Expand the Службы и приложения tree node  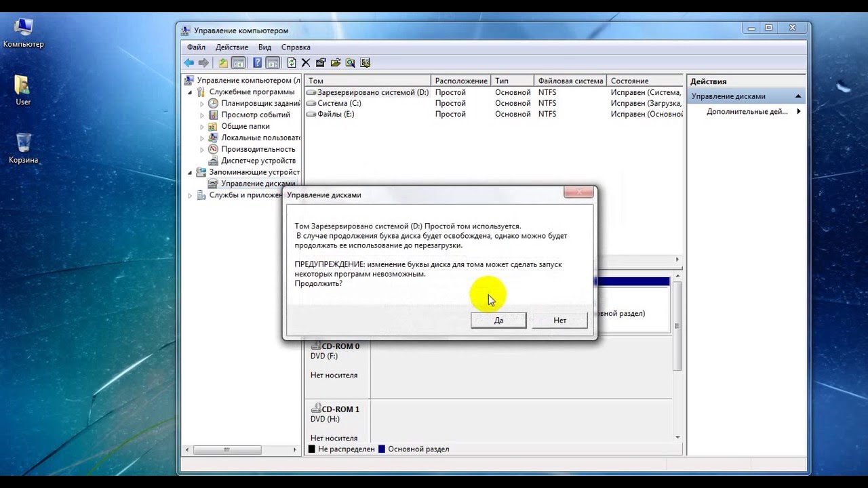tap(190, 195)
